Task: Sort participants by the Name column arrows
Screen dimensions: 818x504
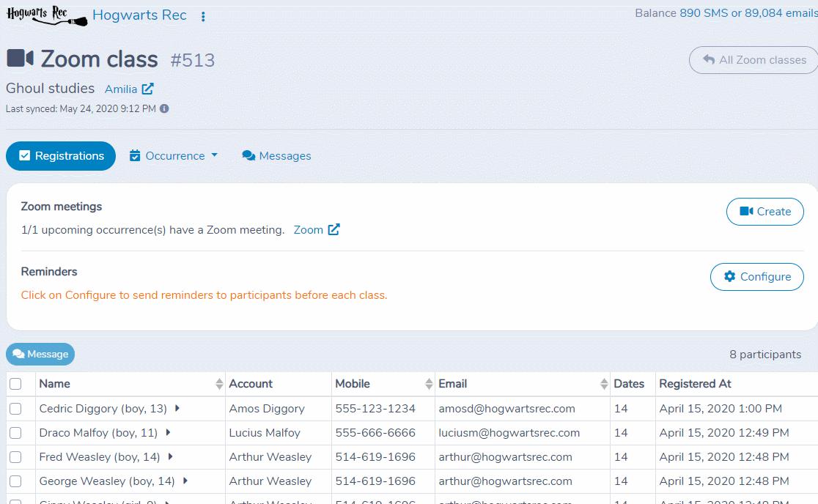Action: [219, 384]
